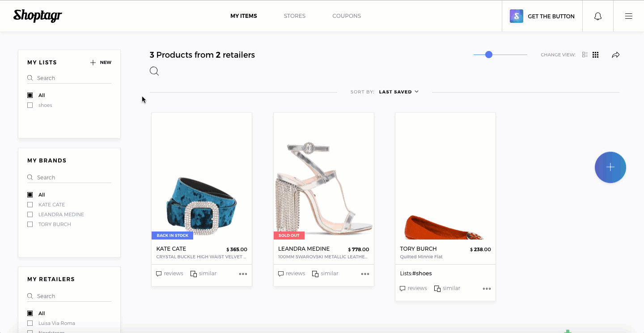The height and width of the screenshot is (333, 644).
Task: Click My Retailers search field
Action: click(69, 296)
